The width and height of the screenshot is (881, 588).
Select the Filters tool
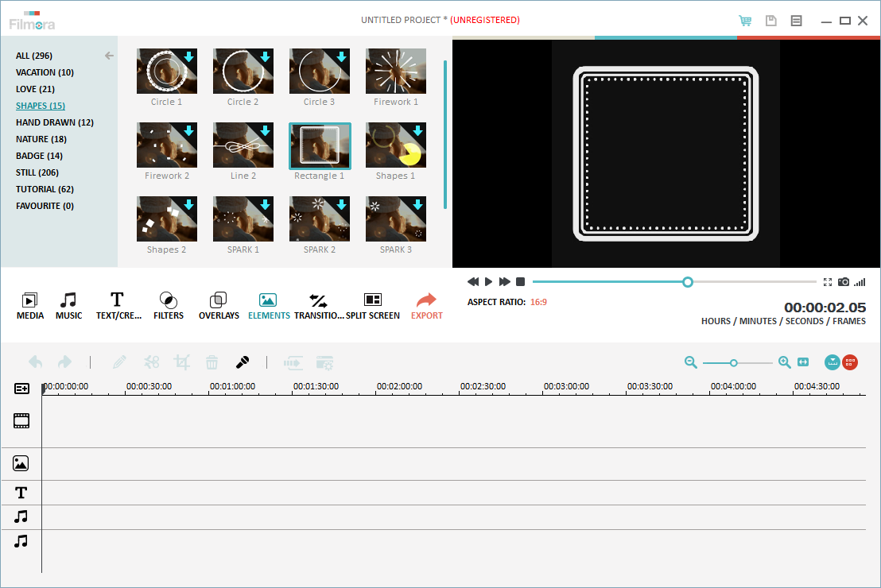point(168,305)
